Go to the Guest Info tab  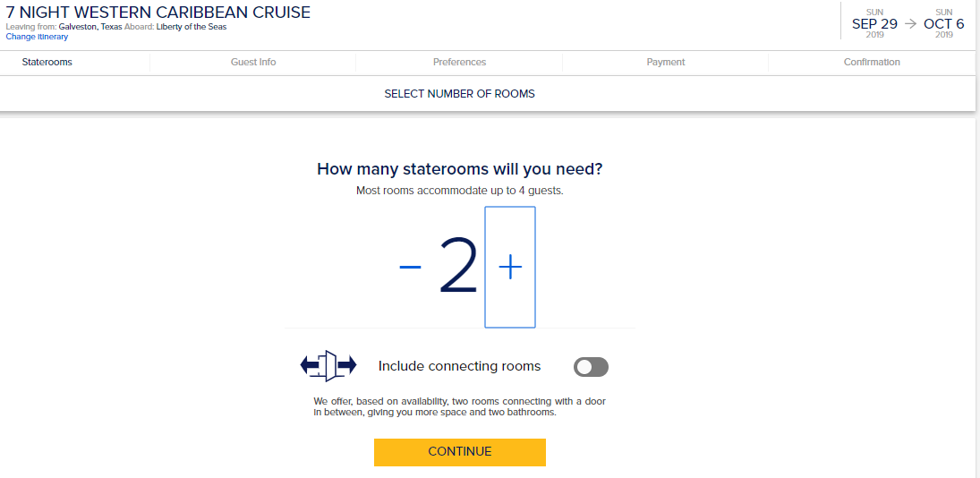[x=253, y=63]
